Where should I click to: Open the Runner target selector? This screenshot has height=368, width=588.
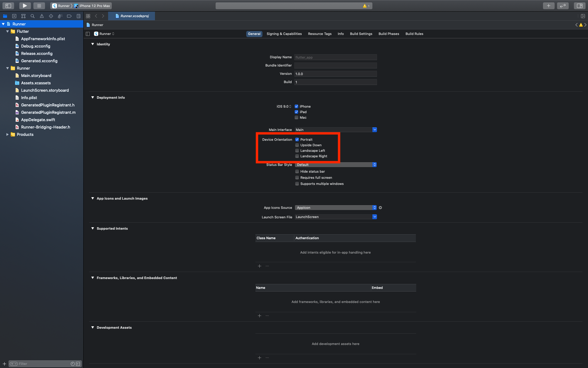coord(104,34)
